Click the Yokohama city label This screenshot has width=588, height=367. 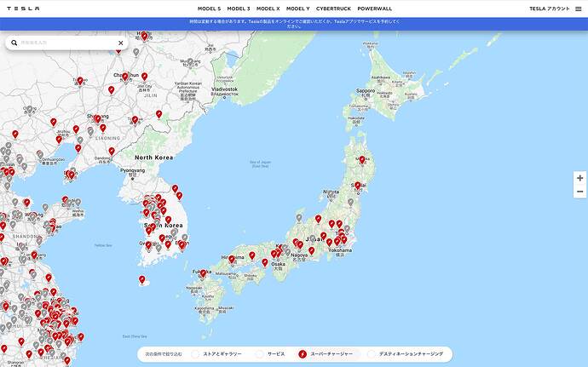[x=340, y=250]
